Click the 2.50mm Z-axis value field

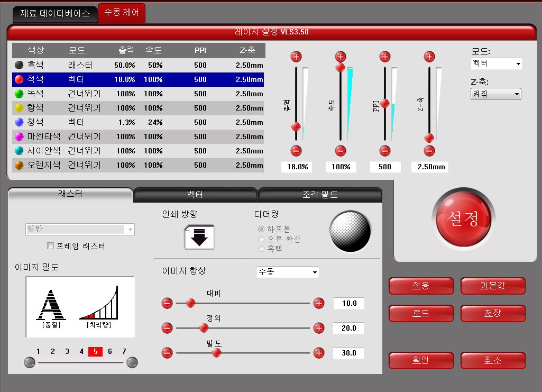pos(430,167)
